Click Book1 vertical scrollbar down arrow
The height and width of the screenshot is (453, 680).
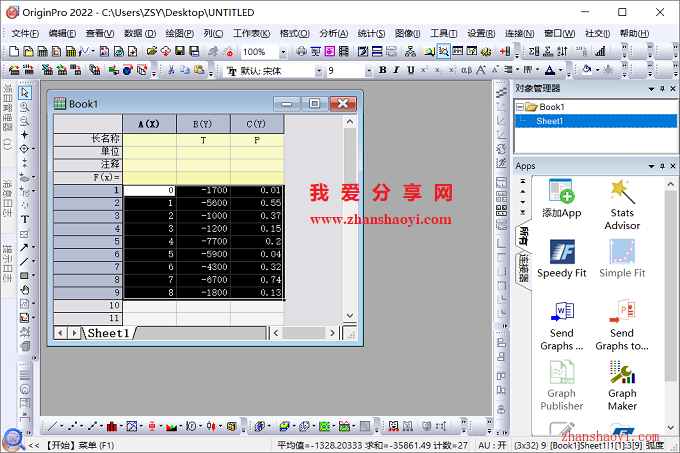(350, 316)
